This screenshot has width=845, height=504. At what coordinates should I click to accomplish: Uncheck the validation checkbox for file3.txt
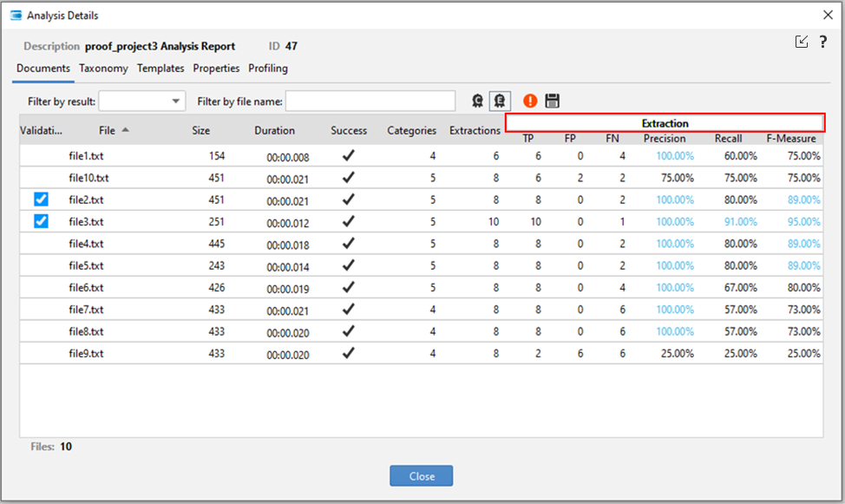point(41,221)
